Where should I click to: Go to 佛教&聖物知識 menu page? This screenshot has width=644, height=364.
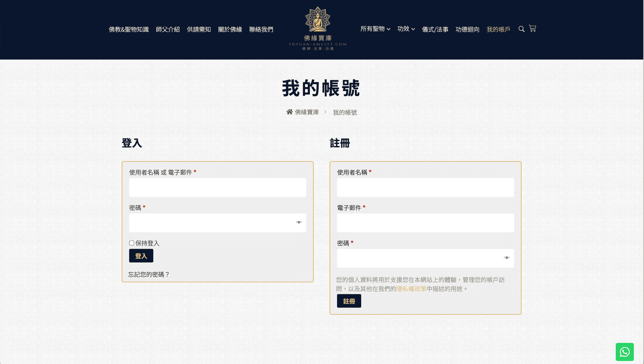(129, 29)
